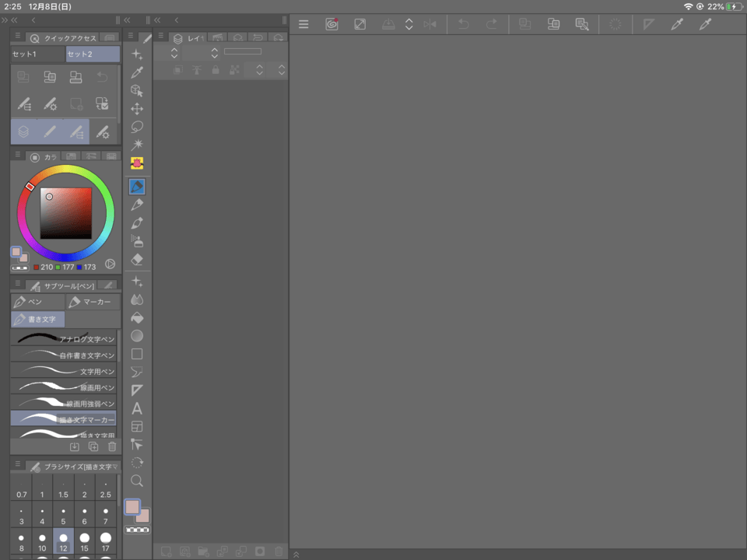This screenshot has height=560, width=747.
Task: Open the マーカー sub tool group
Action: pos(93,302)
